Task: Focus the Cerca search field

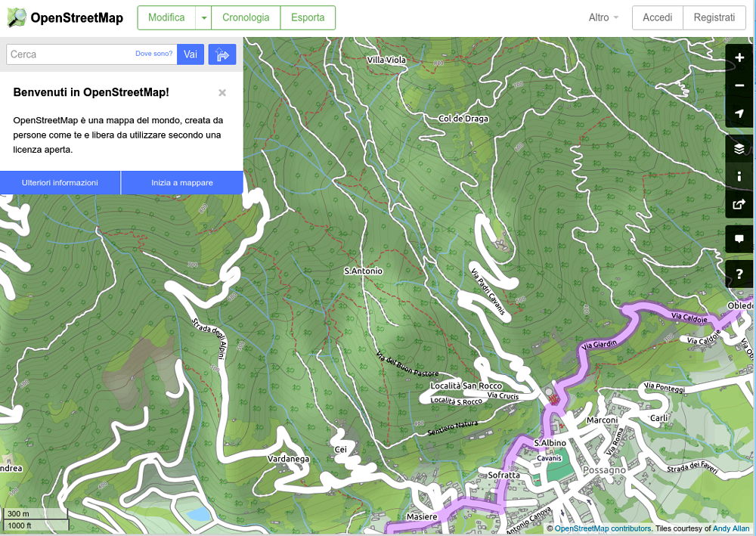Action: coord(91,54)
